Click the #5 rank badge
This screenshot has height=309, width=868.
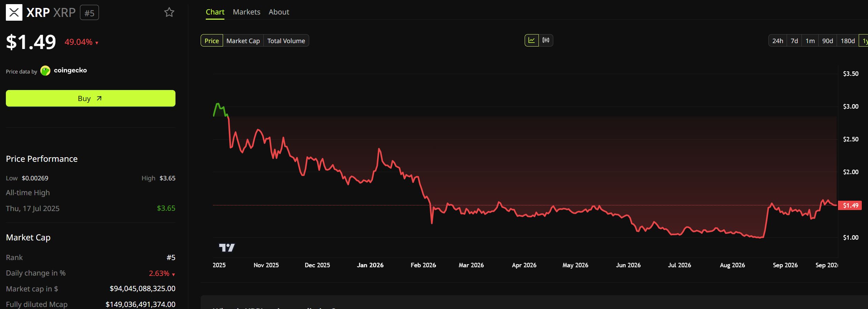90,13
